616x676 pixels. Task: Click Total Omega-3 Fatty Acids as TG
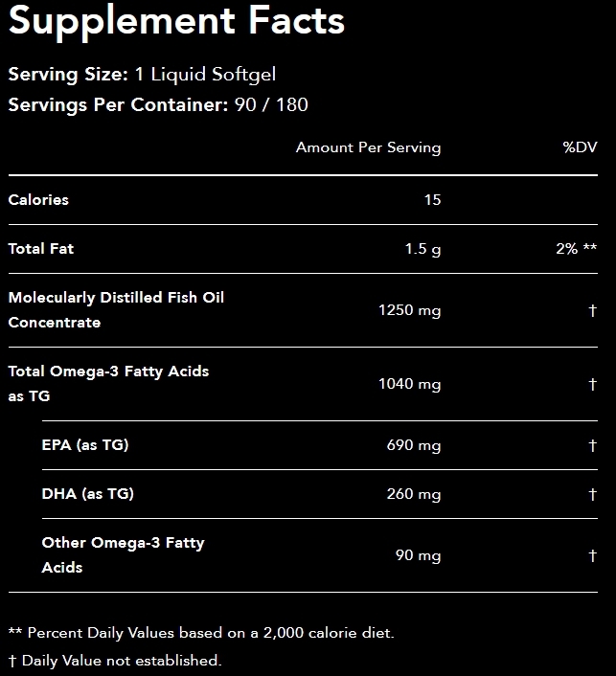(x=108, y=383)
